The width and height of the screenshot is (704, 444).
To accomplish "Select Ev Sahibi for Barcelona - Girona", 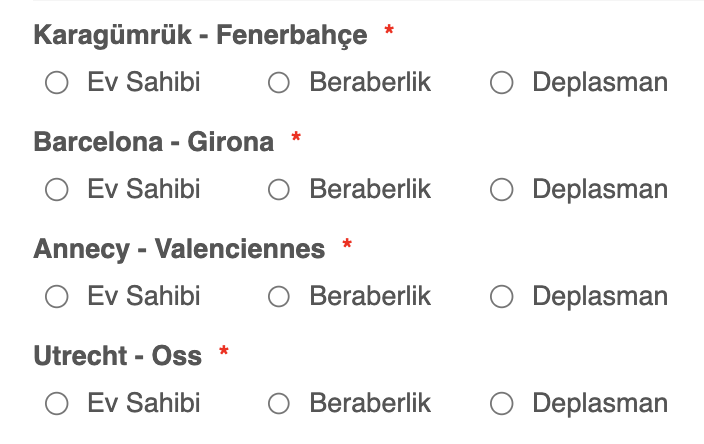I will click(57, 189).
